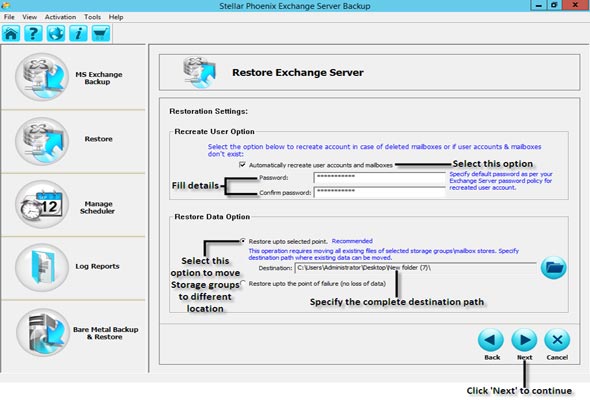
Task: Click the 'Restore Data Option' group title
Action: [x=212, y=217]
